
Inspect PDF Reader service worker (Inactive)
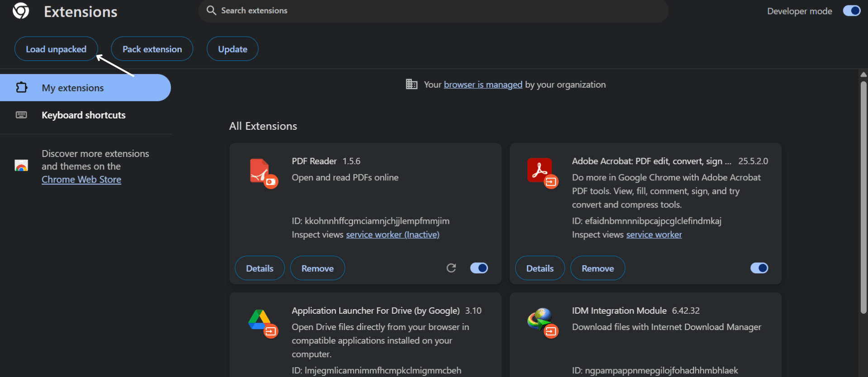point(393,235)
